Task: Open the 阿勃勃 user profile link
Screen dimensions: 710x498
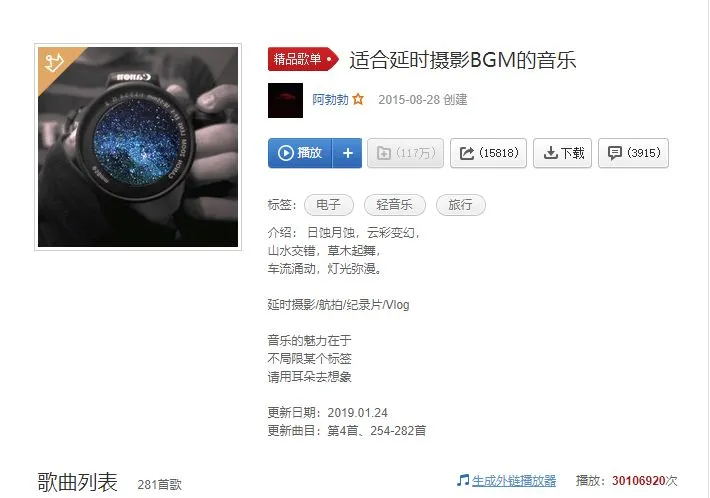Action: coord(330,100)
